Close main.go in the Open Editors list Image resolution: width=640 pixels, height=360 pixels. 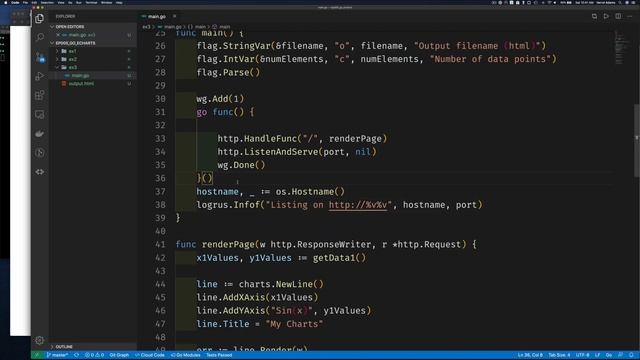58,35
